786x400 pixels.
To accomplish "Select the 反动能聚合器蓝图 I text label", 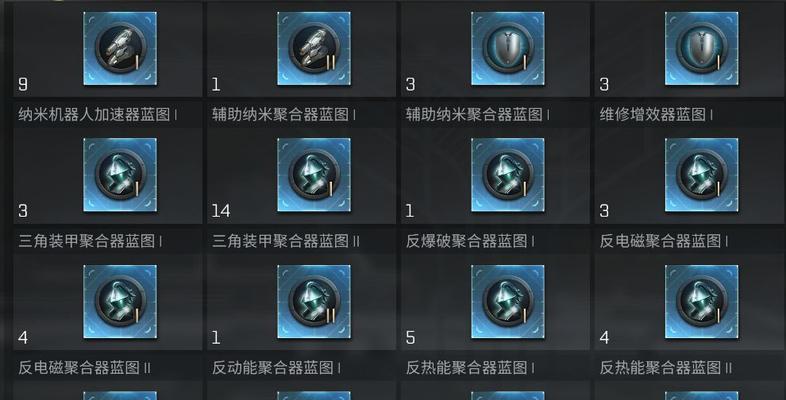I will pos(276,368).
